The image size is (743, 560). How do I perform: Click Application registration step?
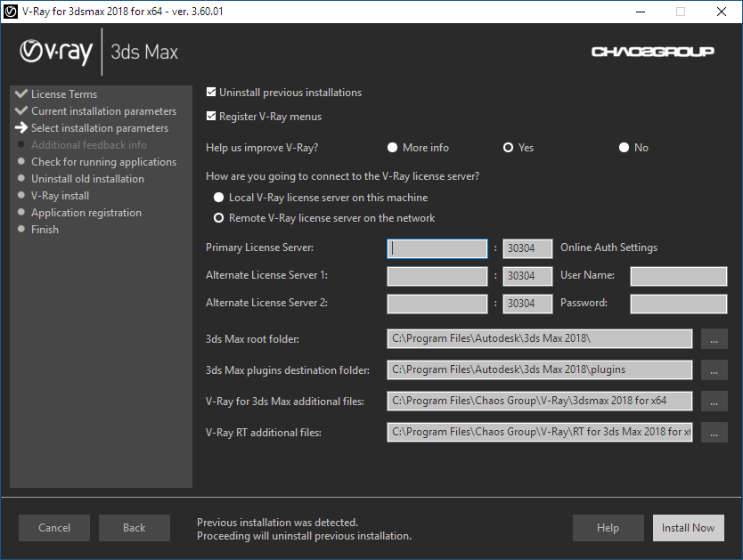(x=86, y=213)
